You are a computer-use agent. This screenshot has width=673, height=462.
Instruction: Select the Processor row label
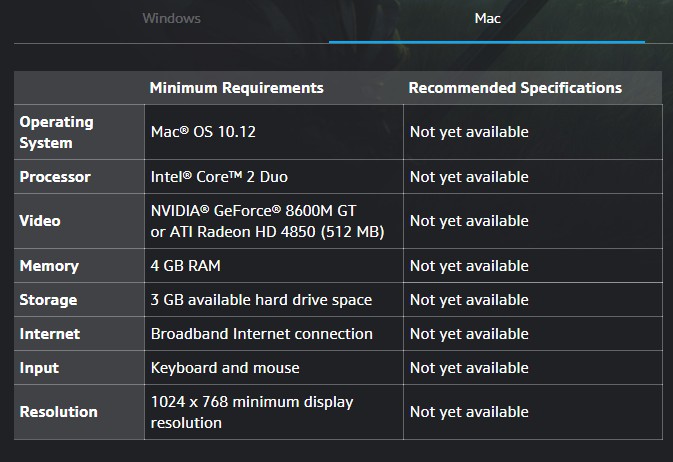point(55,177)
